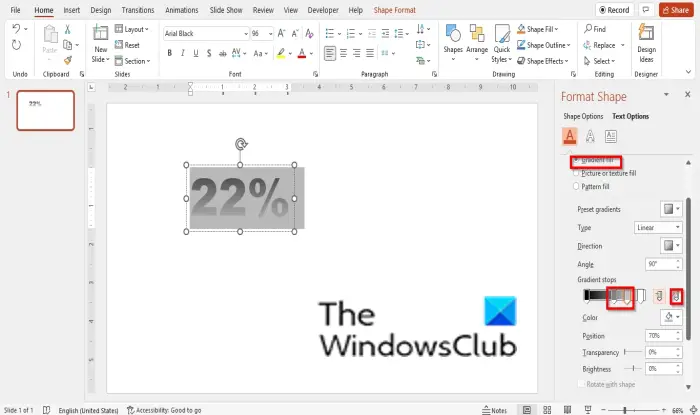
Task: Open the Shape Format tab
Action: point(395,10)
